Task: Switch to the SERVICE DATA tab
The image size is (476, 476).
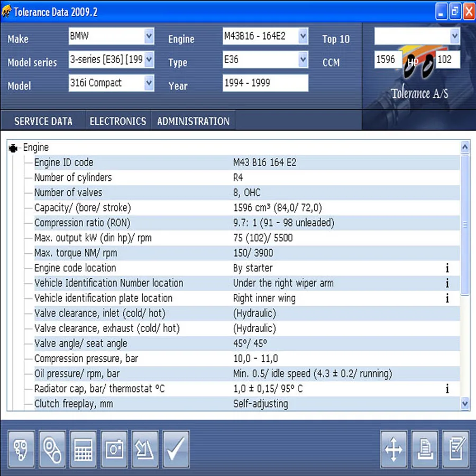Action: [x=43, y=121]
